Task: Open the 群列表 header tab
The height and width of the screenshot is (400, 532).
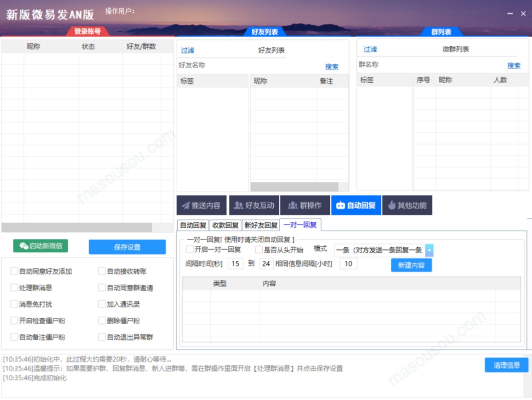Action: pyautogui.click(x=441, y=32)
